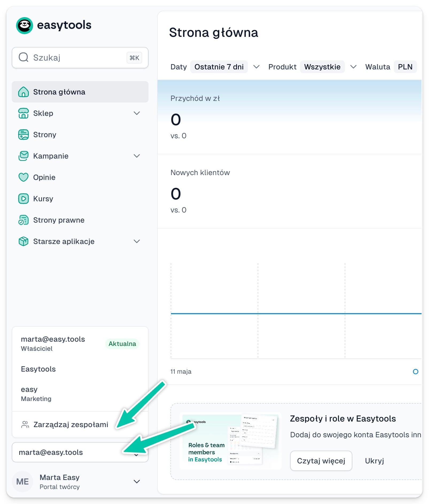The height and width of the screenshot is (504, 429).
Task: Open the PLN currency selector
Action: click(x=405, y=67)
